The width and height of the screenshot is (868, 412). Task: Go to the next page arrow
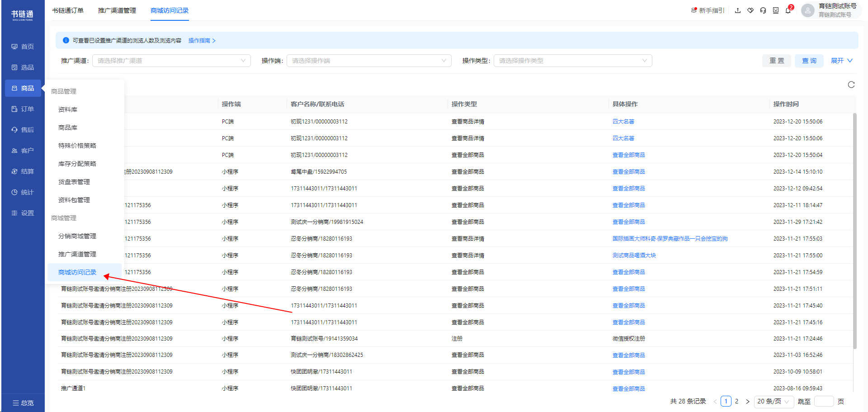[x=748, y=402]
